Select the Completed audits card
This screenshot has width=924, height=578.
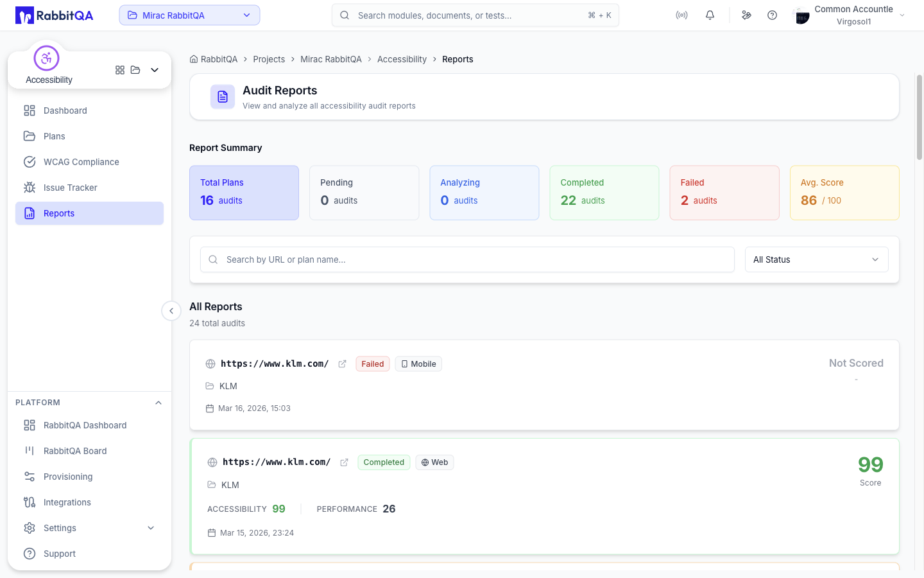point(604,193)
